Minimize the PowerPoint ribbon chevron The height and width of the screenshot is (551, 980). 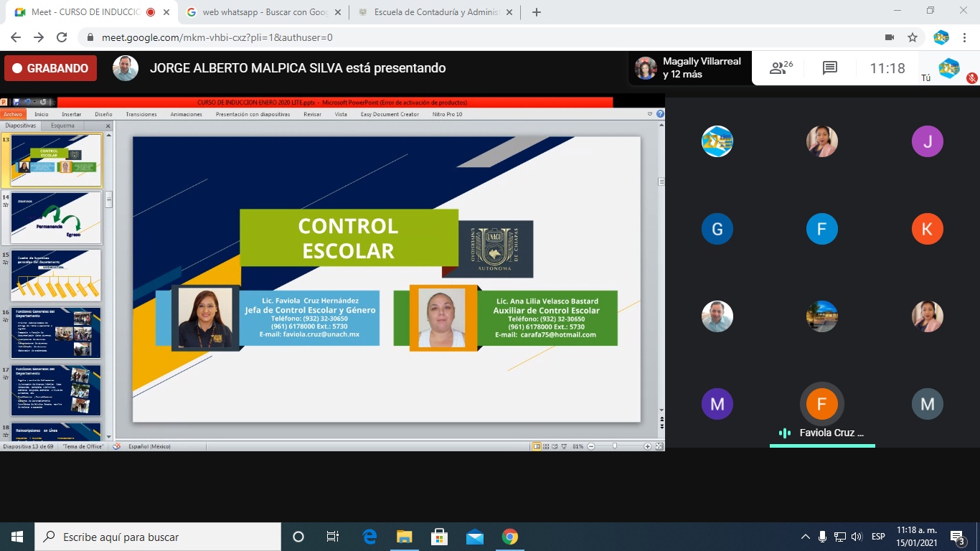pos(651,114)
